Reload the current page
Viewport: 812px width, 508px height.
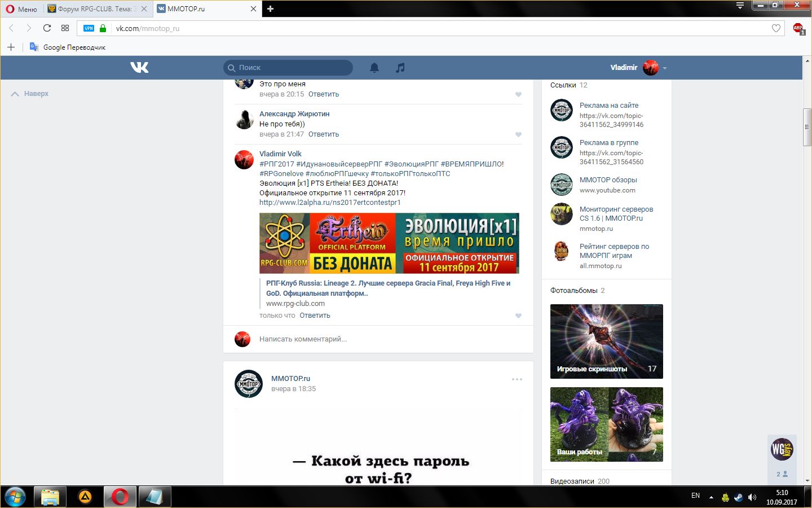[x=47, y=28]
